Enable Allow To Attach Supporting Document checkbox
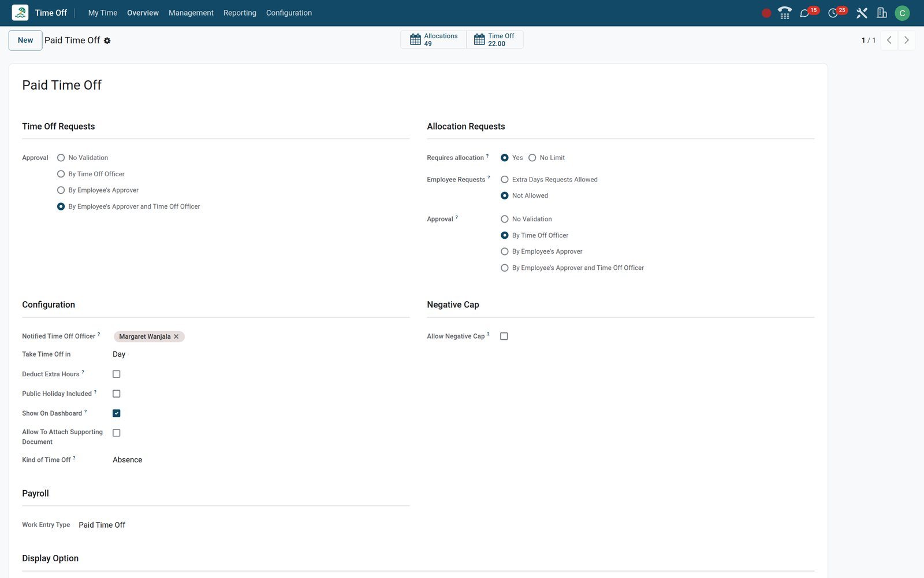This screenshot has width=924, height=578. tap(117, 433)
